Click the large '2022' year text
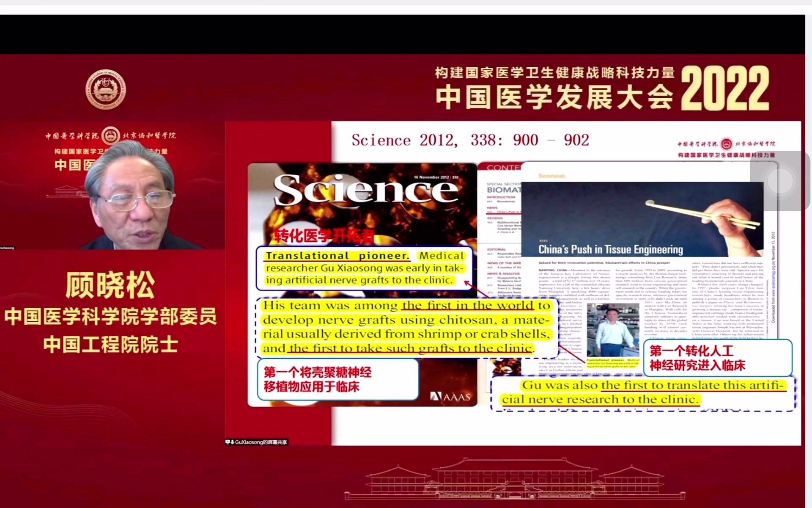 pyautogui.click(x=725, y=88)
